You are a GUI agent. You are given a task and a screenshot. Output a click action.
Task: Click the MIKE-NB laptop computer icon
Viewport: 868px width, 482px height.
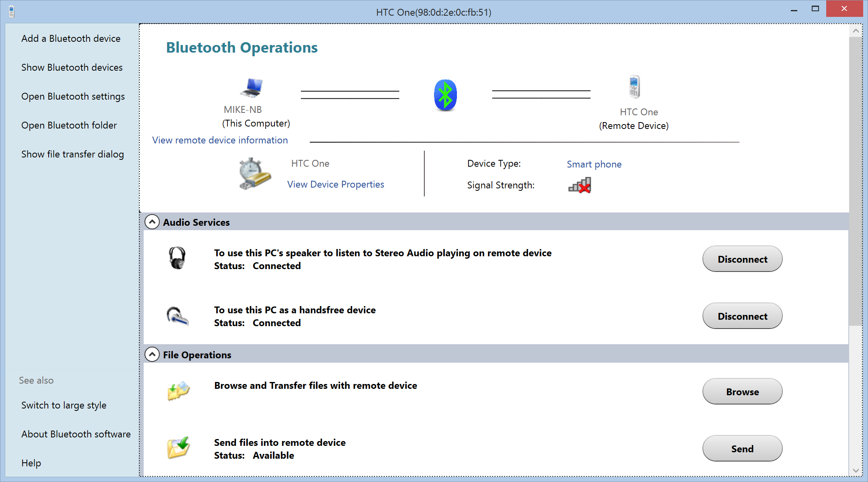tap(252, 88)
